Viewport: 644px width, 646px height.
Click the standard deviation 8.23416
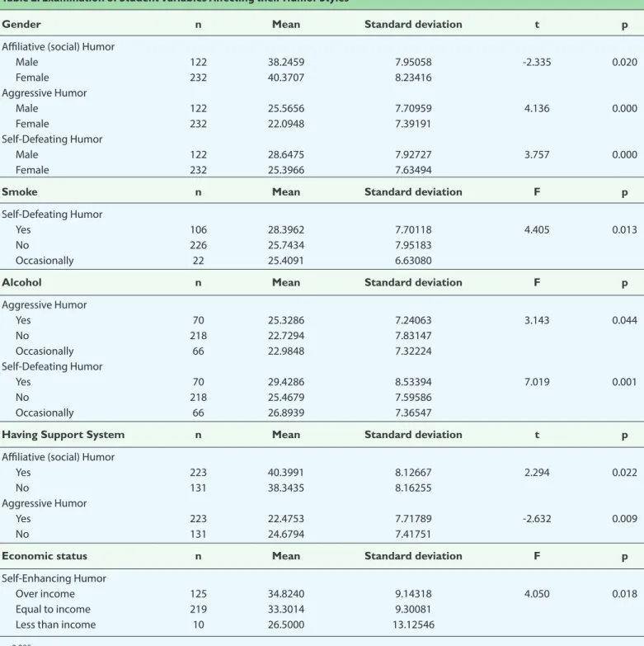tap(413, 78)
